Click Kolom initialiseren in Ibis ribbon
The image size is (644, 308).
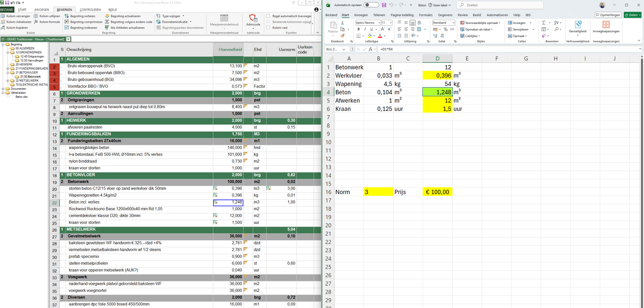tap(16, 22)
